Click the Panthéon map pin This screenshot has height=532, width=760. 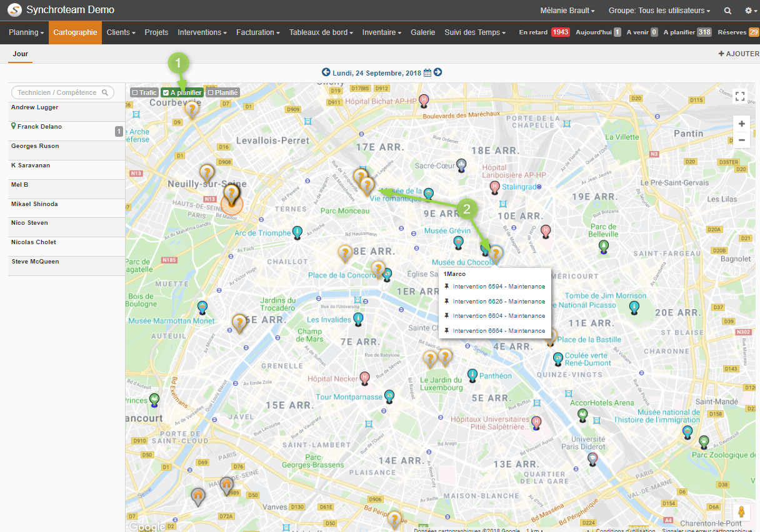point(472,375)
